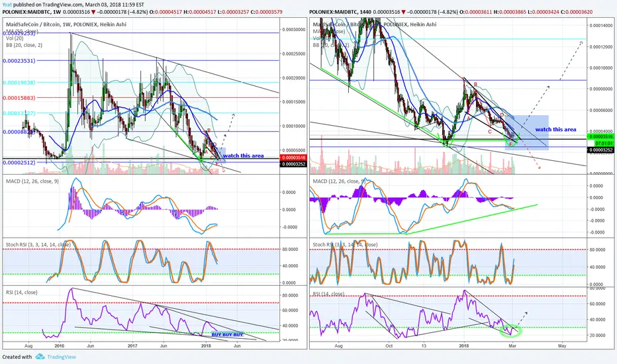Click the 'Mar' date on daily time axis
Screen dimensions: 617x364
pyautogui.click(x=512, y=346)
